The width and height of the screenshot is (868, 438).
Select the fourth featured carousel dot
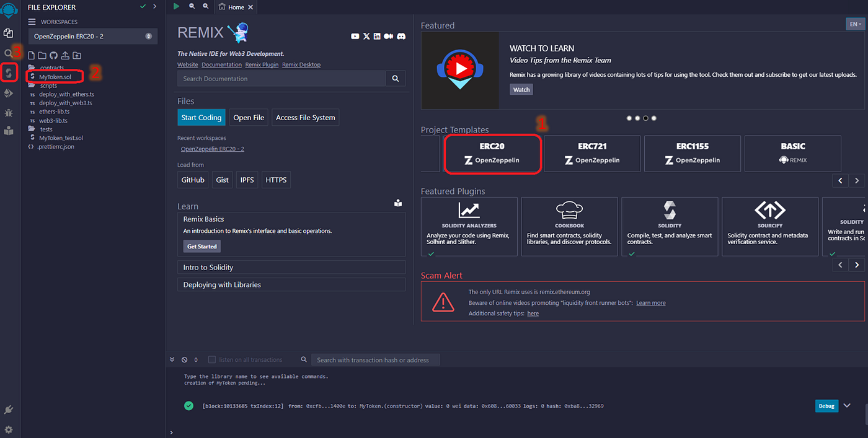tap(653, 118)
